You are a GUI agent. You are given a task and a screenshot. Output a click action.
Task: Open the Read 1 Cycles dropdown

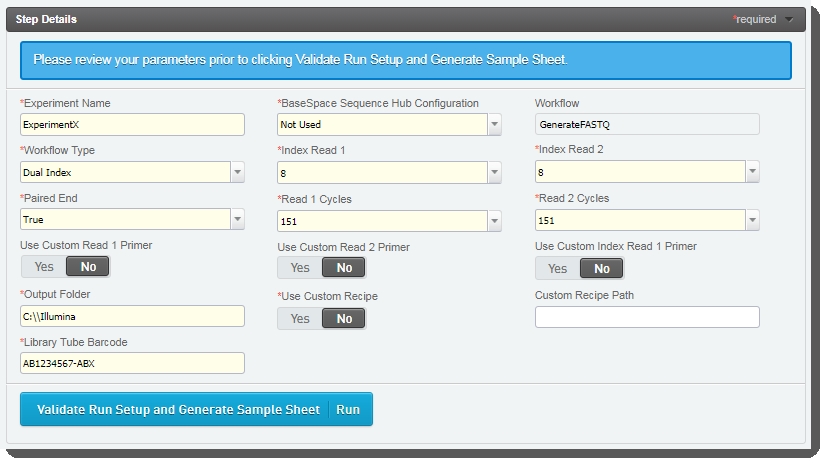[494, 220]
